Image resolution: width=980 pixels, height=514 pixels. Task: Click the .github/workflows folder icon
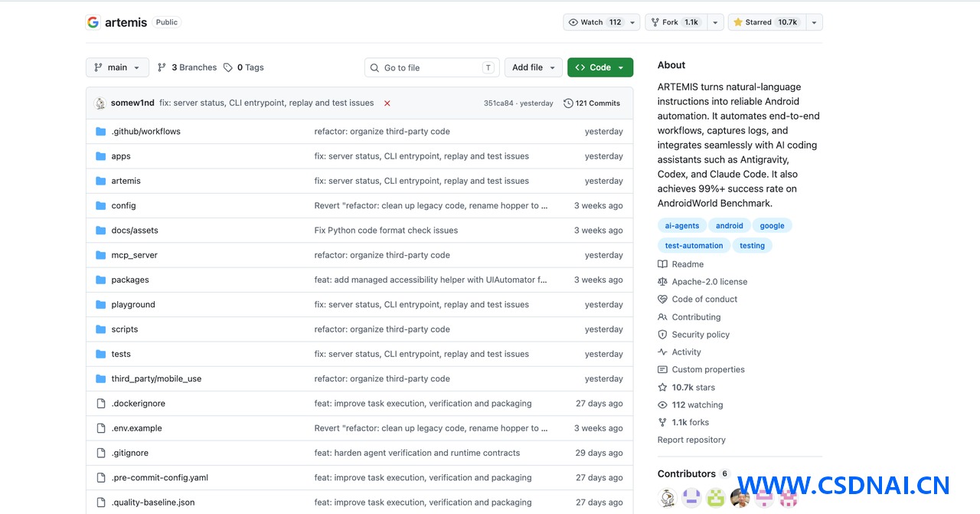pyautogui.click(x=100, y=132)
